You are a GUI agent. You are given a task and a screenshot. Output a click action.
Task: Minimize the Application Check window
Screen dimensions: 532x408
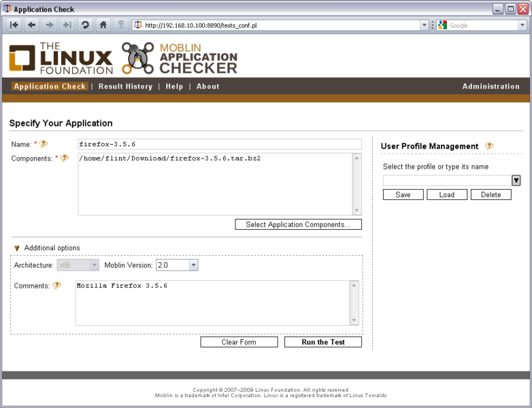pos(498,9)
